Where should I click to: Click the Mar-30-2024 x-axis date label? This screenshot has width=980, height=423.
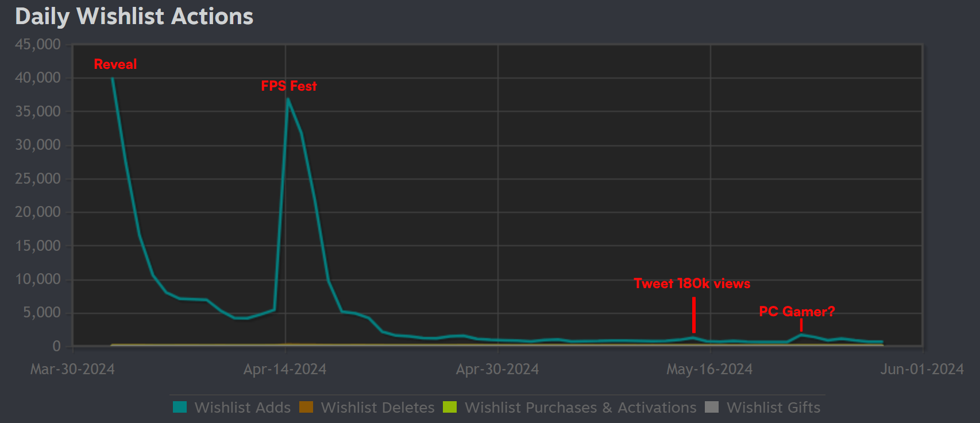72,369
